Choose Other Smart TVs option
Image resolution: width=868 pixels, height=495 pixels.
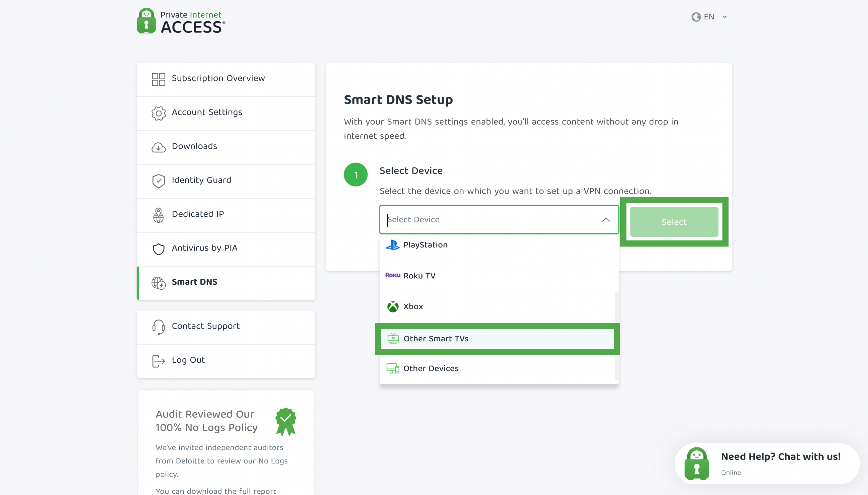497,339
